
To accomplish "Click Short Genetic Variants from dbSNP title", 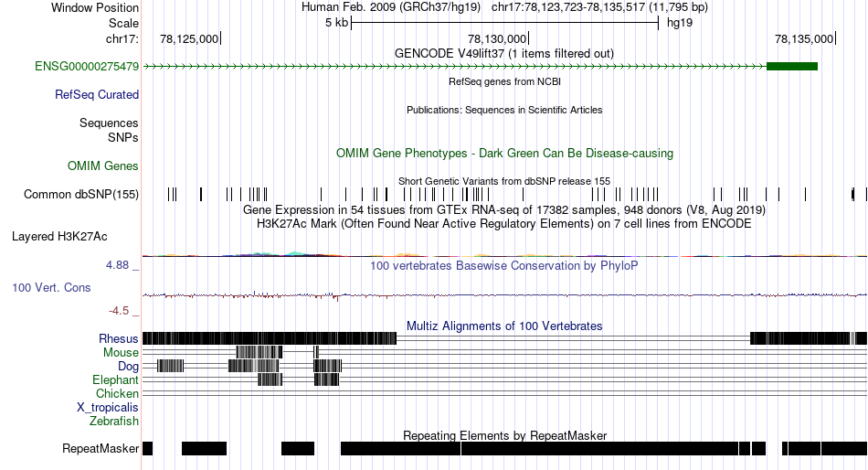I will tap(504, 181).
